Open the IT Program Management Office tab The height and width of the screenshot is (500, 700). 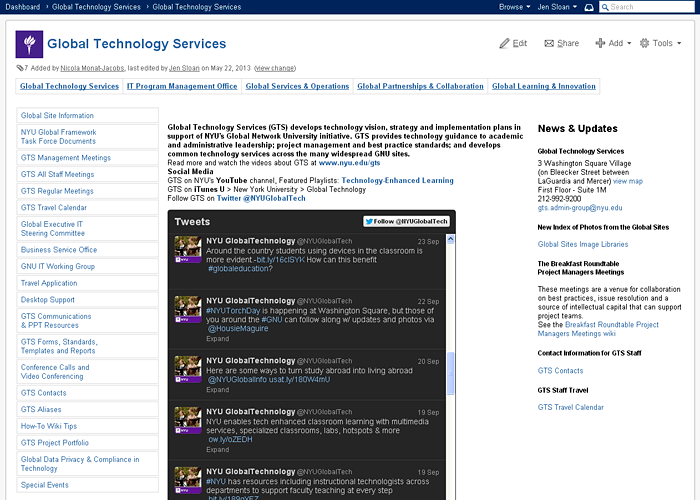(182, 86)
